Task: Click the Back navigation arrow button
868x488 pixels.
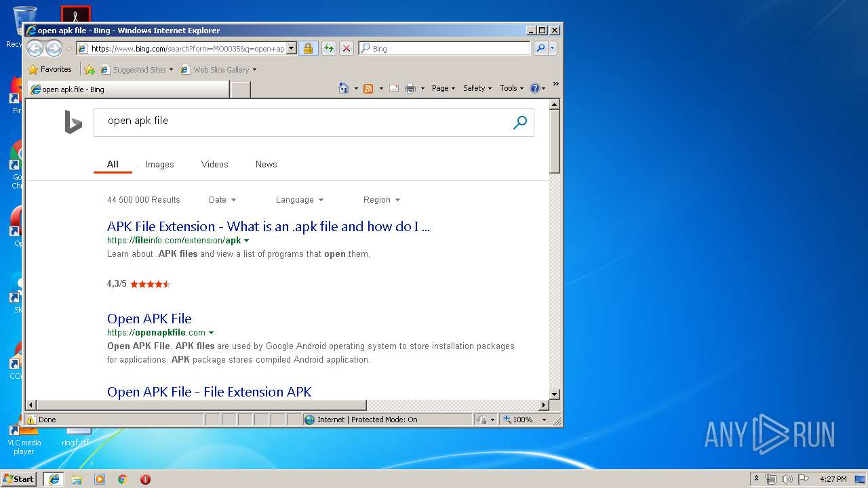Action: [35, 48]
